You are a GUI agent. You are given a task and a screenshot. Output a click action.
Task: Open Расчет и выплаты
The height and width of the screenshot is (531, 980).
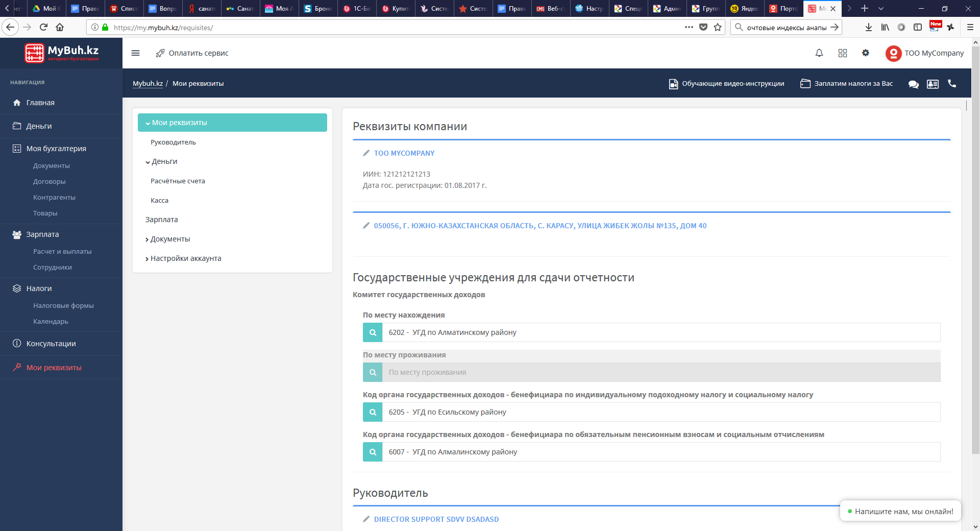[x=62, y=252]
